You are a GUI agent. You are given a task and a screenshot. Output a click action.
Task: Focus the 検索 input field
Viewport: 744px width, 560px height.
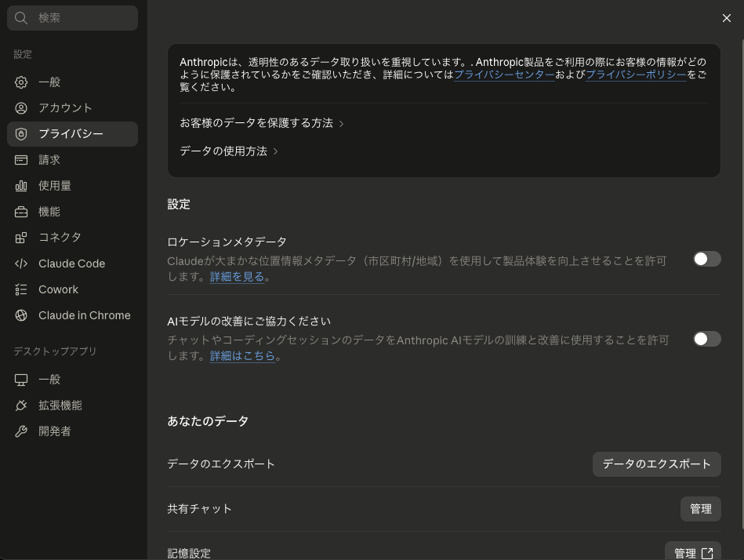pos(72,18)
